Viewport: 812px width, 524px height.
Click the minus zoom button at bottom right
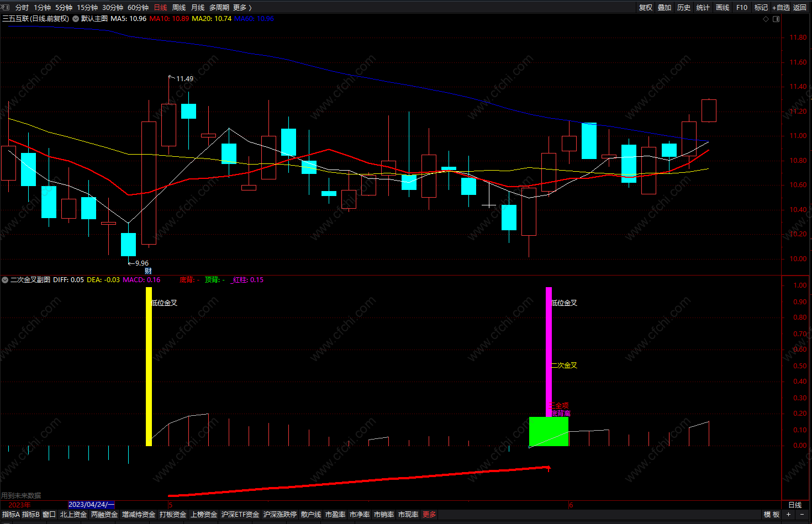802,515
